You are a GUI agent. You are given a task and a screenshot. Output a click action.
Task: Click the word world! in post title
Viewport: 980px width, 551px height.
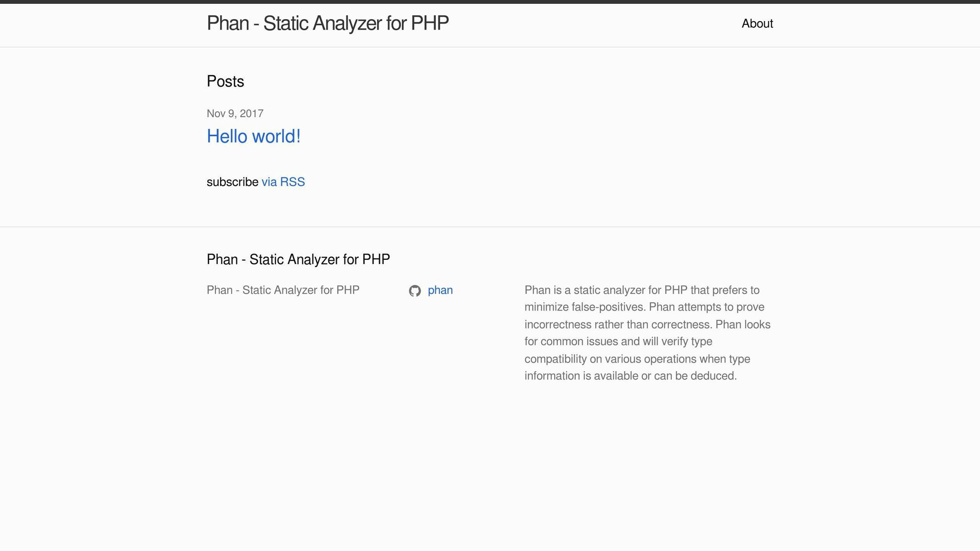click(x=276, y=136)
